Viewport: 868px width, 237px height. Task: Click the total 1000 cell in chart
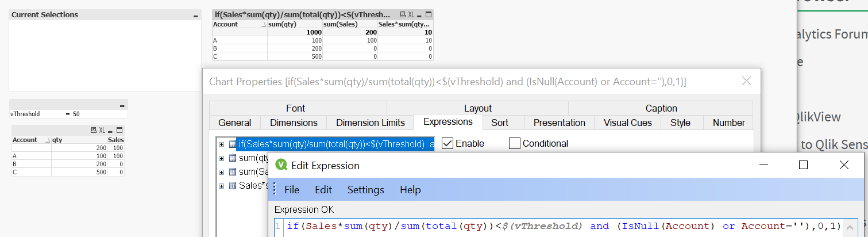pos(295,33)
